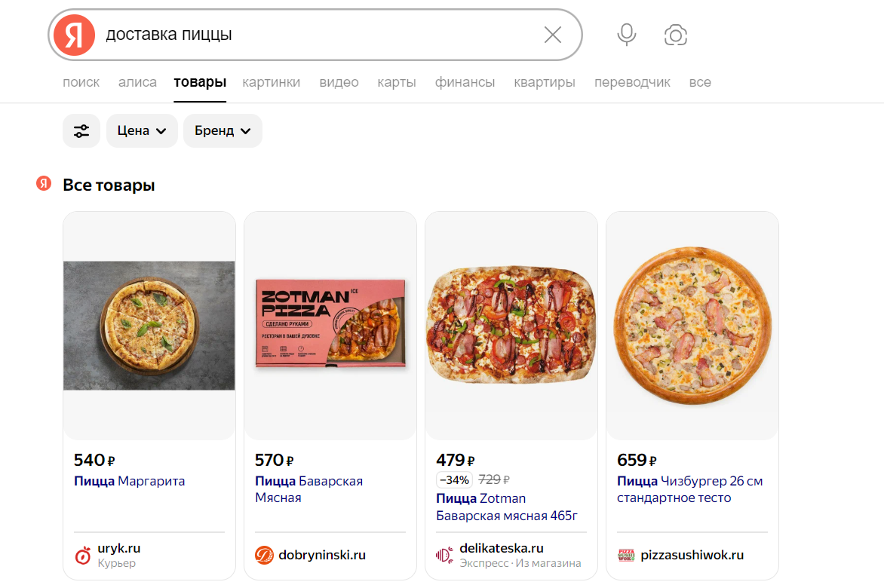The width and height of the screenshot is (884, 588).
Task: Click the delikateska.ru store logo icon
Action: coord(445,556)
